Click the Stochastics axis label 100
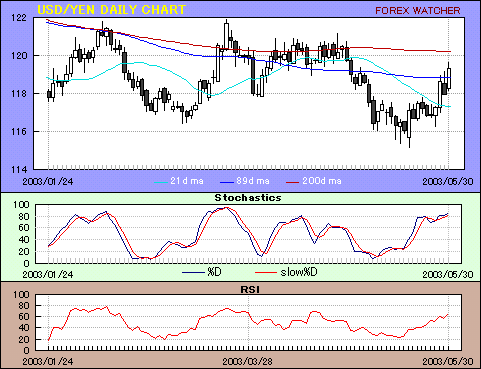Screen dimensions: 481x369 pyautogui.click(x=21, y=204)
